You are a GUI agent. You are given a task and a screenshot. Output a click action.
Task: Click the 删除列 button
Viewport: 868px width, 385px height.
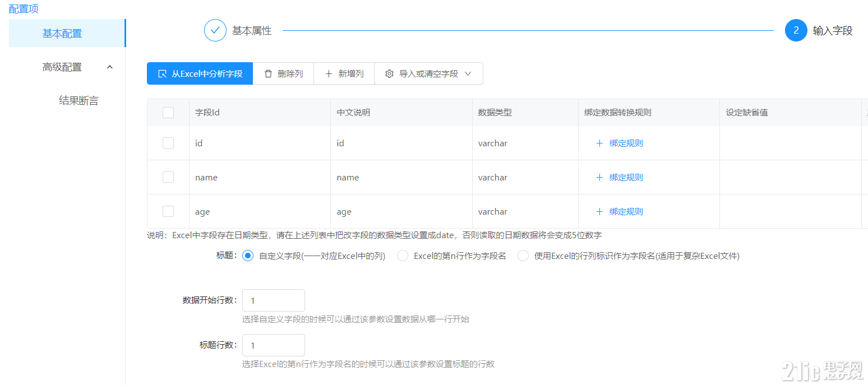[x=283, y=73]
